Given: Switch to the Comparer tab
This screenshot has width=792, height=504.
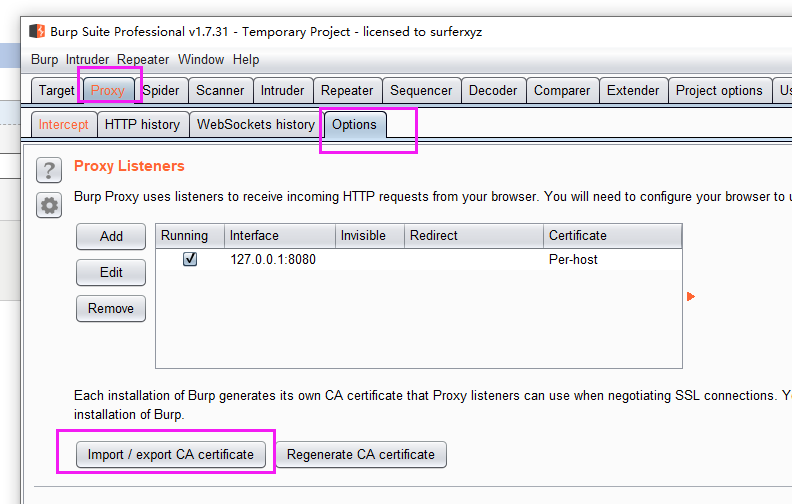Looking at the screenshot, I should (562, 90).
